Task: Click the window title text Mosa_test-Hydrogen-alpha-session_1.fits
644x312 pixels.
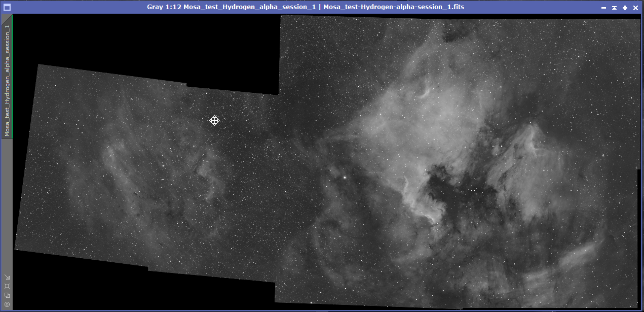Action: (x=394, y=7)
